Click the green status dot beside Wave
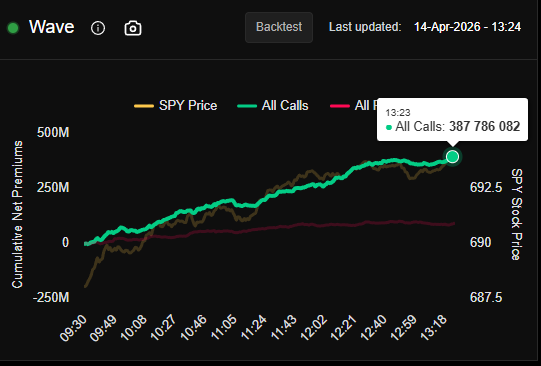This screenshot has width=541, height=366. [x=13, y=28]
